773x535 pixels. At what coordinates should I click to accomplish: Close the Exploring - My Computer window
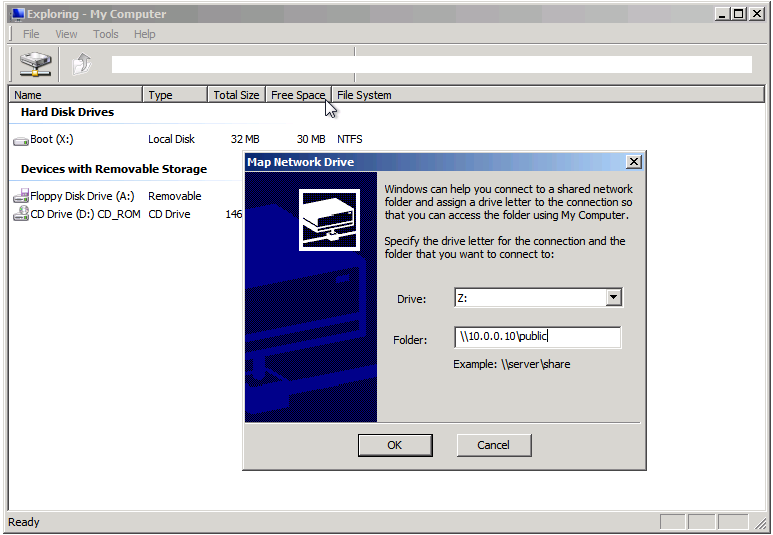coord(756,14)
